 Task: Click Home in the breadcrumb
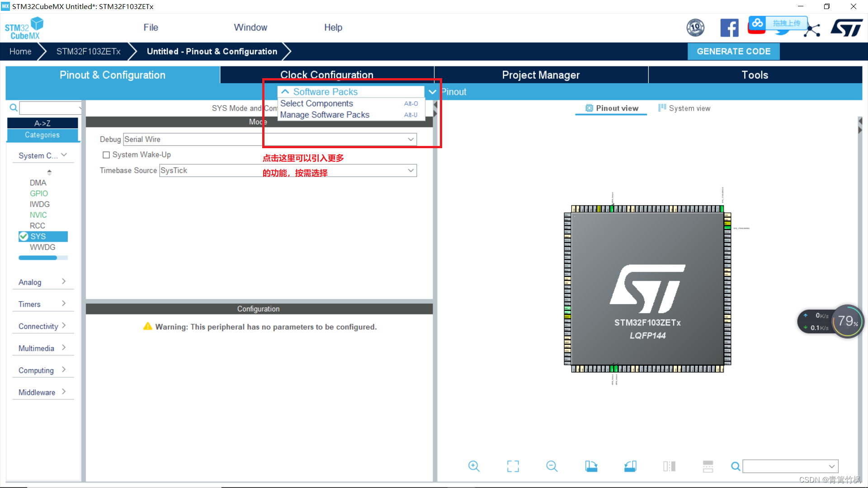click(20, 52)
